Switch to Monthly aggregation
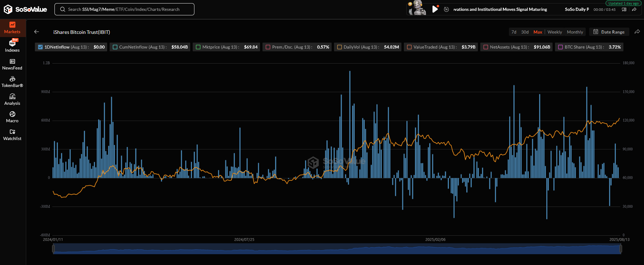Image resolution: width=644 pixels, height=265 pixels. [575, 32]
